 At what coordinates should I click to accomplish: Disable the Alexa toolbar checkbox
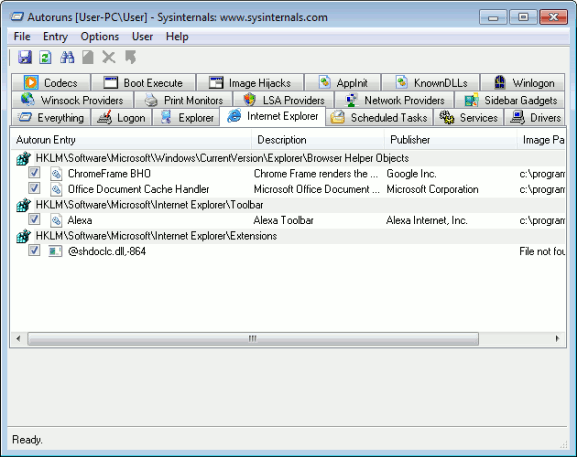point(34,219)
